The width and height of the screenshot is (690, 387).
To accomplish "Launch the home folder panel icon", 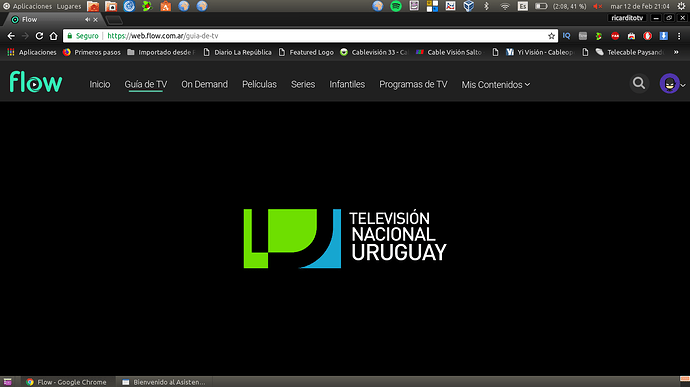I will (x=93, y=6).
